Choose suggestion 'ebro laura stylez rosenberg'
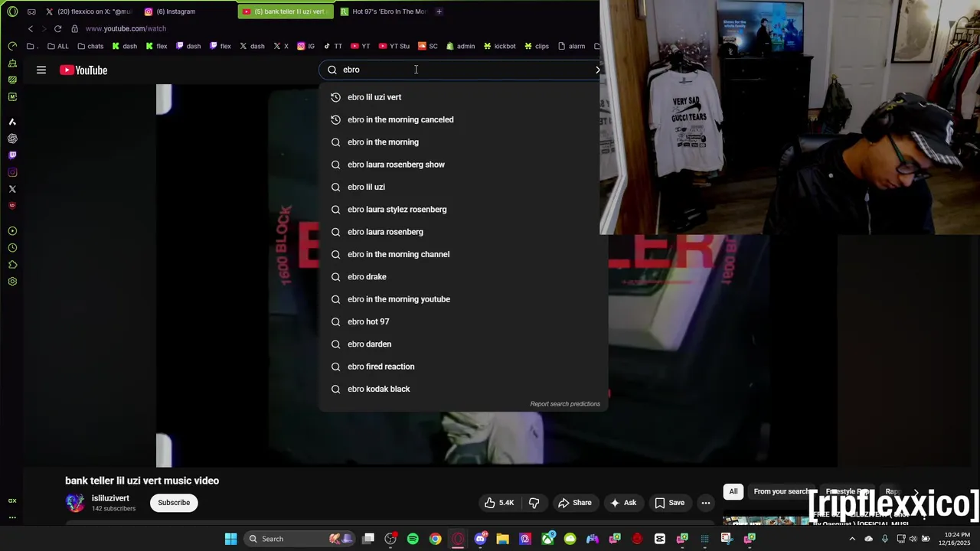 coord(463,210)
